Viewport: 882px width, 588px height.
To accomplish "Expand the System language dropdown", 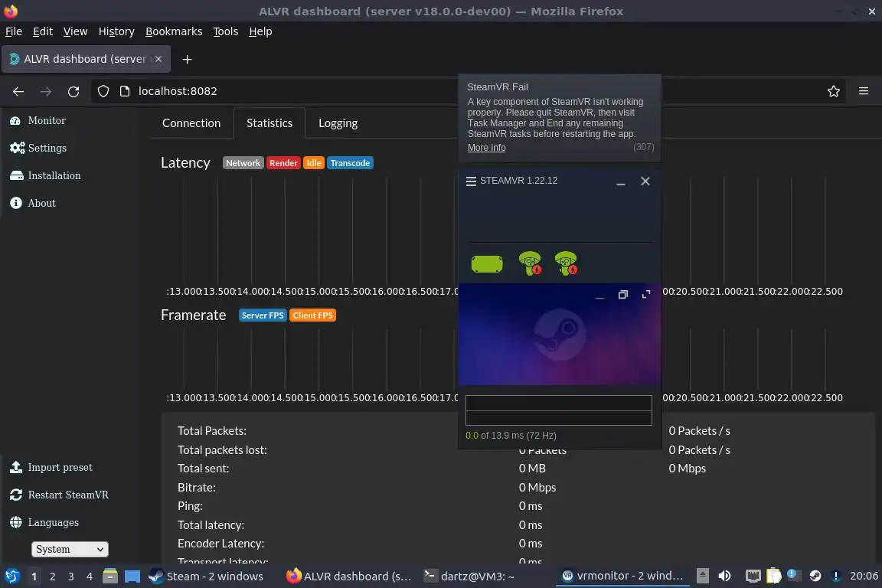I will (x=69, y=549).
